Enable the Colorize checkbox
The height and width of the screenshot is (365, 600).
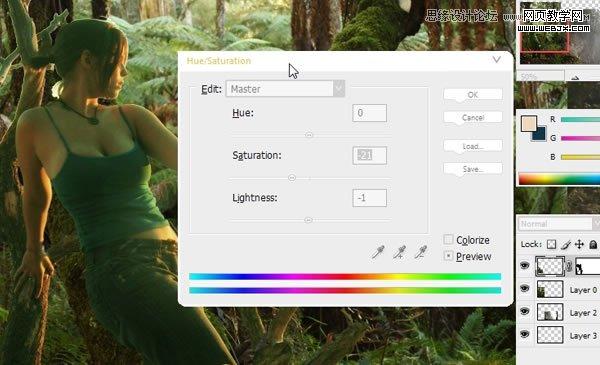448,240
